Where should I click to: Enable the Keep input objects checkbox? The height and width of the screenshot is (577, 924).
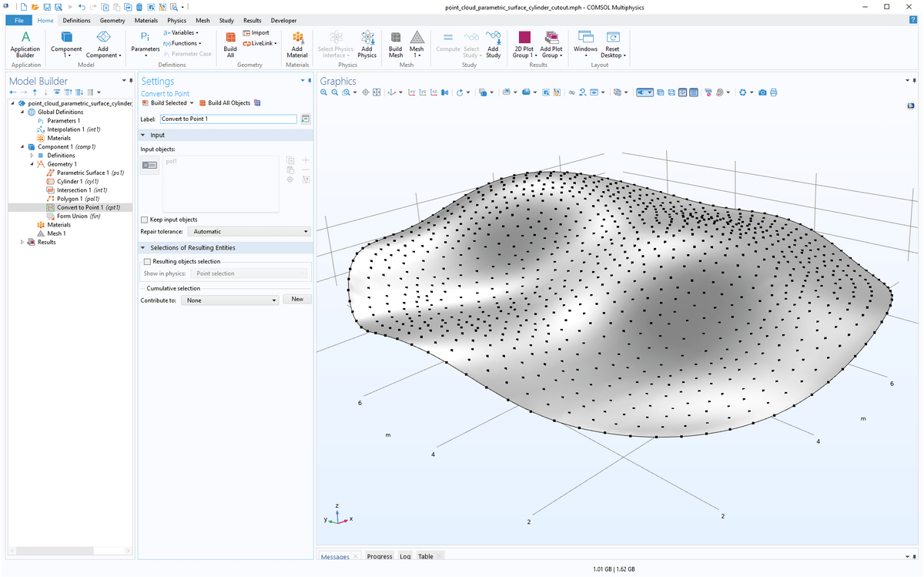click(144, 220)
